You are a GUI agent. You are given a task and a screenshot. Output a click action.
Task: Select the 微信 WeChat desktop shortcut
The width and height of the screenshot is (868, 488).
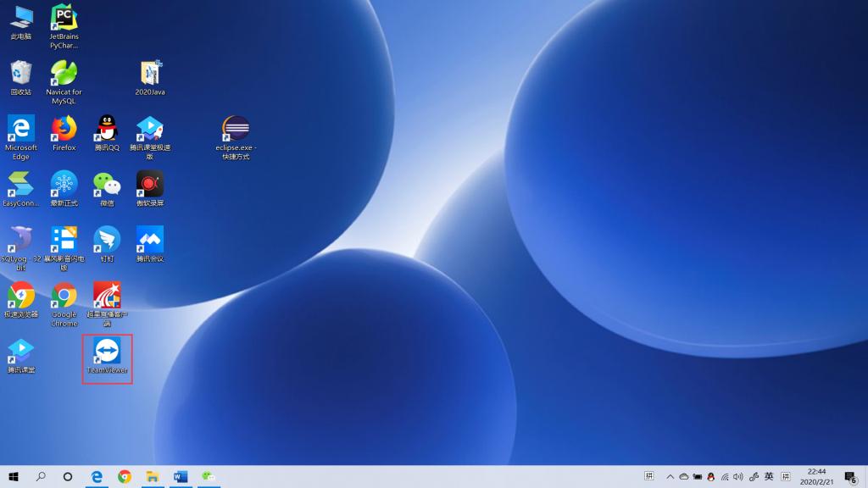107,185
